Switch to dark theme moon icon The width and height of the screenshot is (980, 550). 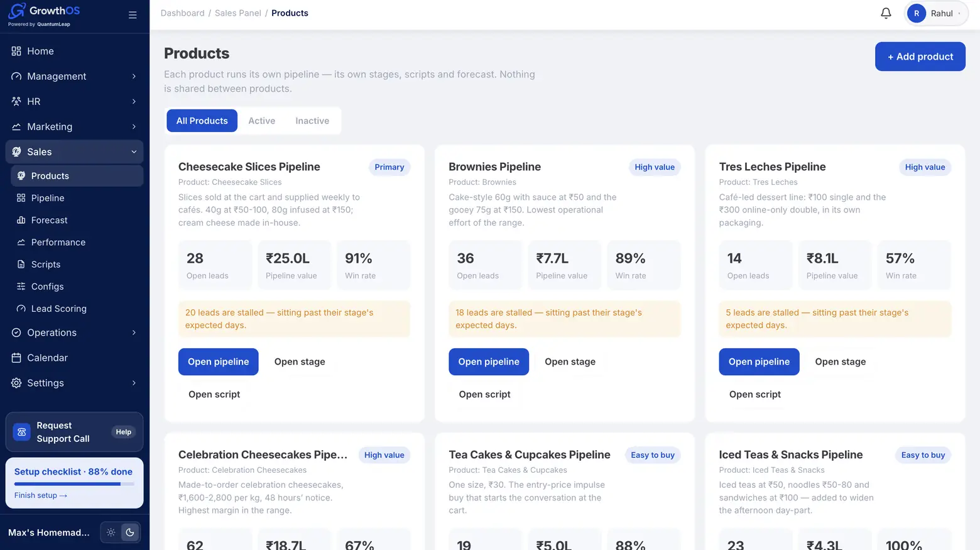point(130,532)
